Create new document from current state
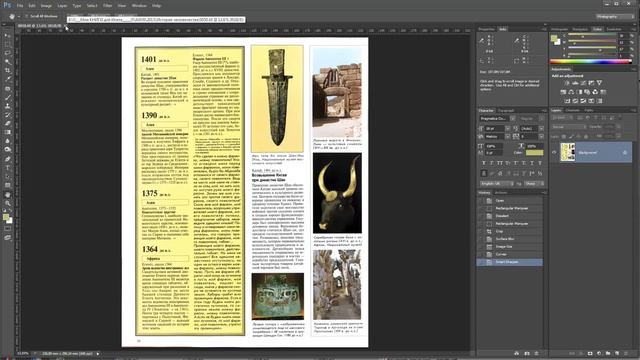This screenshot has width=640, height=360. 517,353
